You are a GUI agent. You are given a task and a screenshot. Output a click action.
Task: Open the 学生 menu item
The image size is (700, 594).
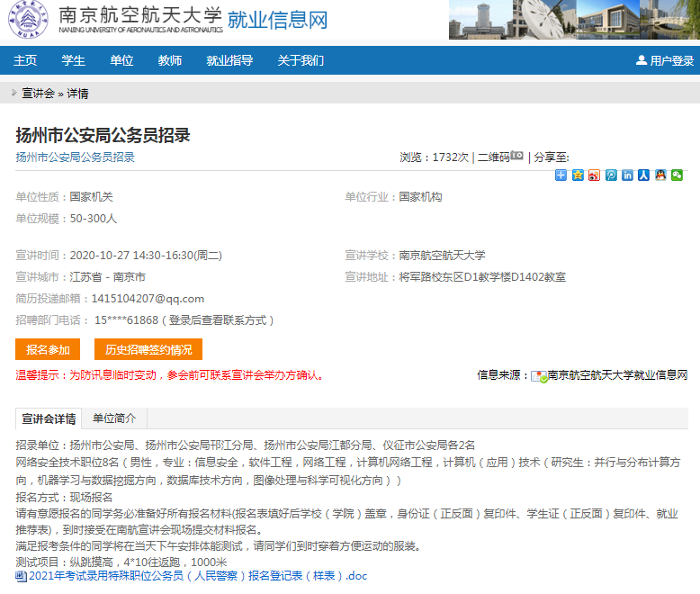point(73,60)
